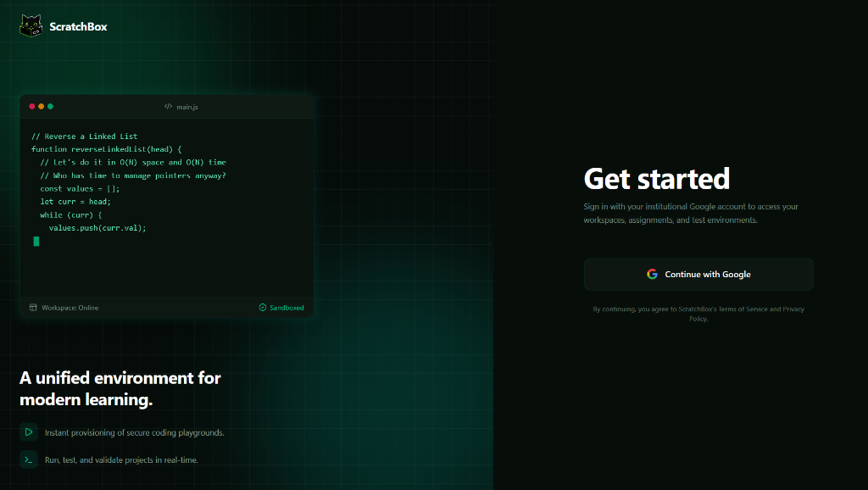This screenshot has height=490, width=868.
Task: Click the play icon beside instant provisioning
Action: pyautogui.click(x=29, y=432)
